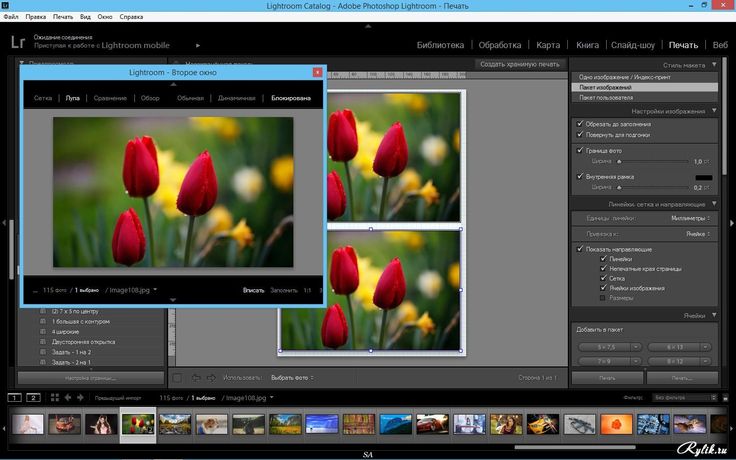Open ruler units 'Миллиметры' dropdown
The width and height of the screenshot is (736, 460).
tap(690, 218)
